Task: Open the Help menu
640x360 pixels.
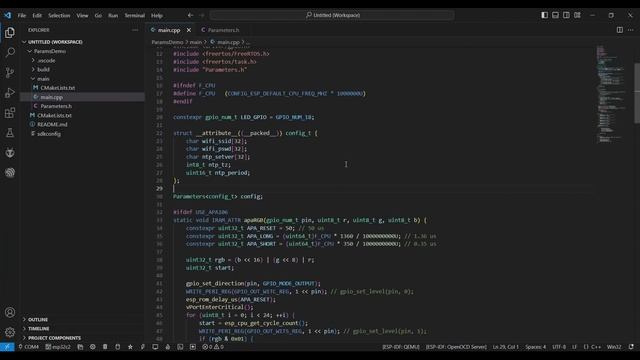Action: [157, 15]
